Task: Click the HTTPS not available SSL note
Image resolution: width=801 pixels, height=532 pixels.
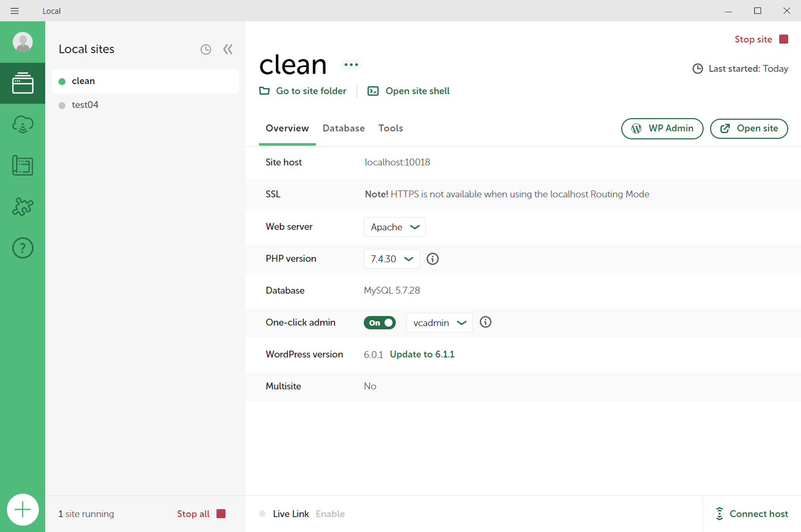Action: tap(507, 194)
